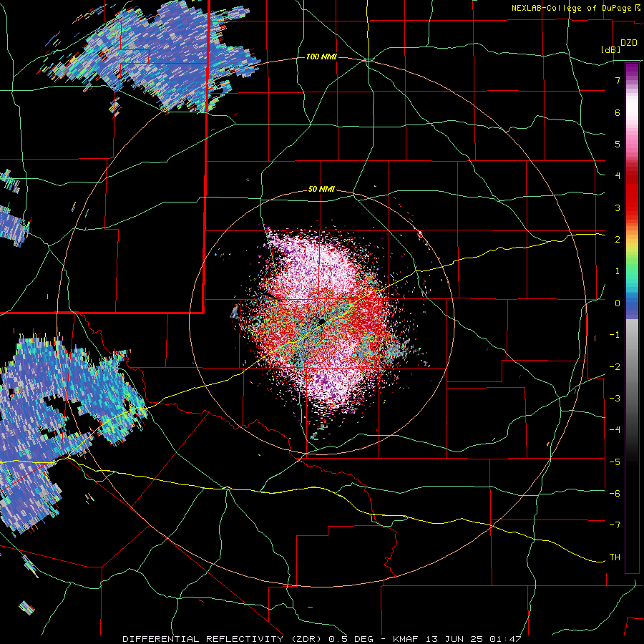
Task: Click the 6 value on the legend
Action: [618, 112]
